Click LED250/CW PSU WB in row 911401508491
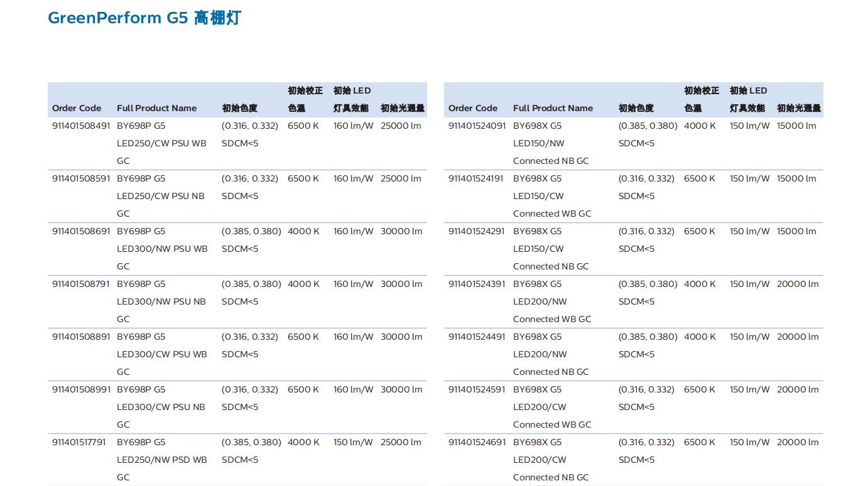 click(x=161, y=143)
